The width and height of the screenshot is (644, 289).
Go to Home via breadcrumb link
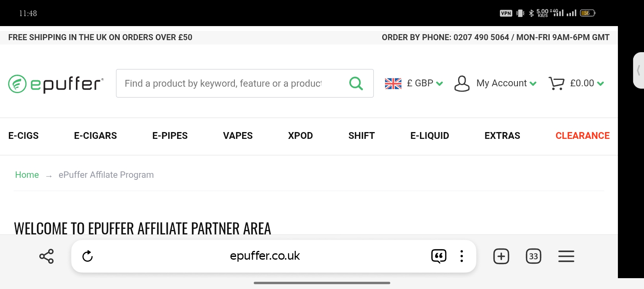pyautogui.click(x=27, y=175)
